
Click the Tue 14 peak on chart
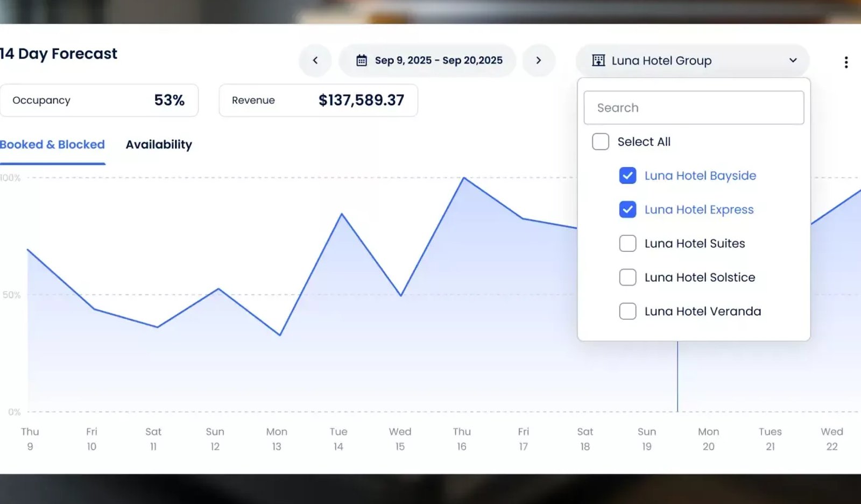tap(341, 214)
